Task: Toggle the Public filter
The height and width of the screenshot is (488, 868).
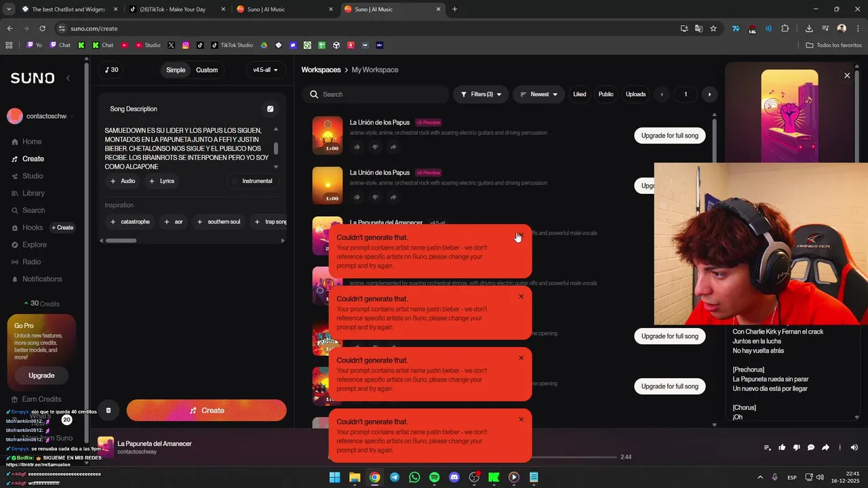Action: click(606, 94)
